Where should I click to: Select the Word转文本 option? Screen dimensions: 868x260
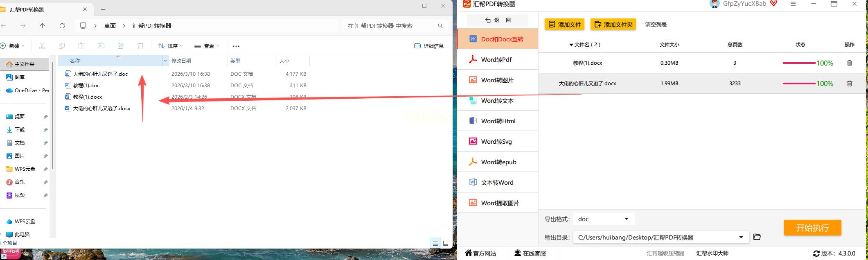point(498,100)
